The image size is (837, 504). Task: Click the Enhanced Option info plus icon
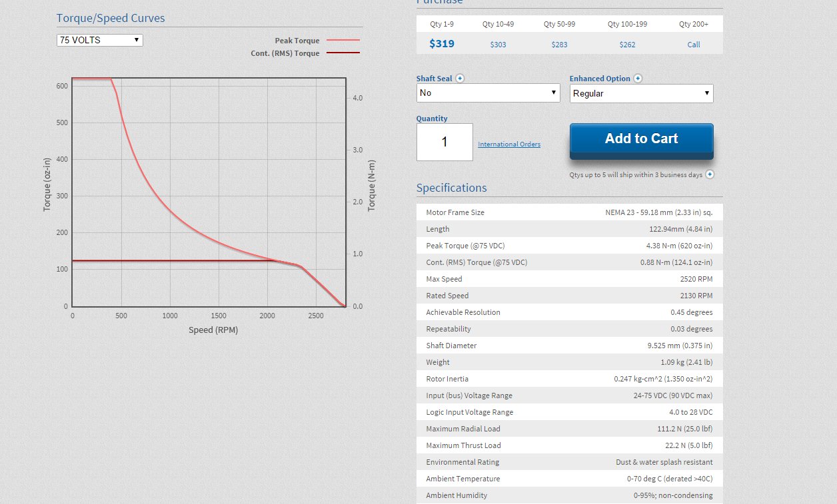[x=638, y=79]
